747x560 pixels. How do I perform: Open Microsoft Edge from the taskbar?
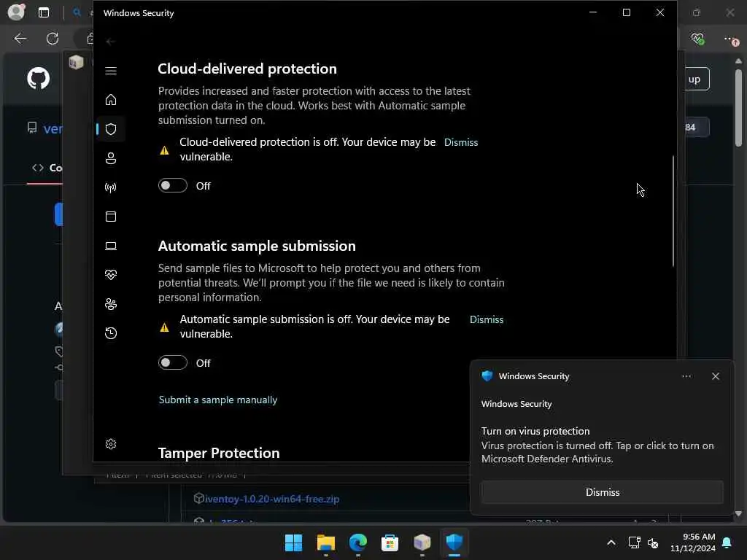pyautogui.click(x=357, y=542)
